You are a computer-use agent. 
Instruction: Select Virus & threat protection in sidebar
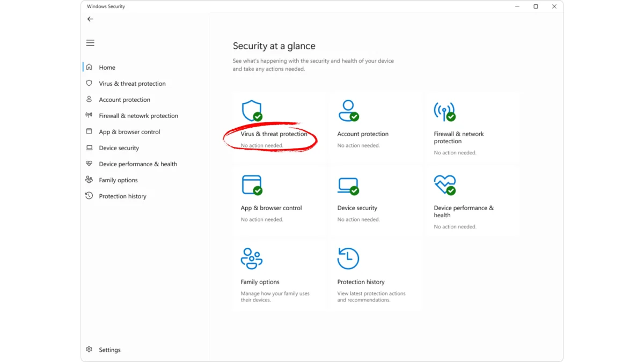point(132,84)
